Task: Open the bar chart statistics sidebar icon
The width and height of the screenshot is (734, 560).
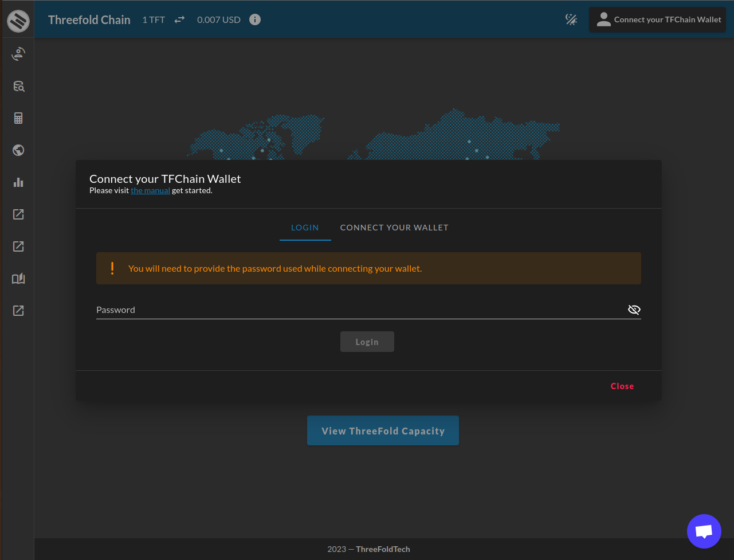Action: click(18, 182)
